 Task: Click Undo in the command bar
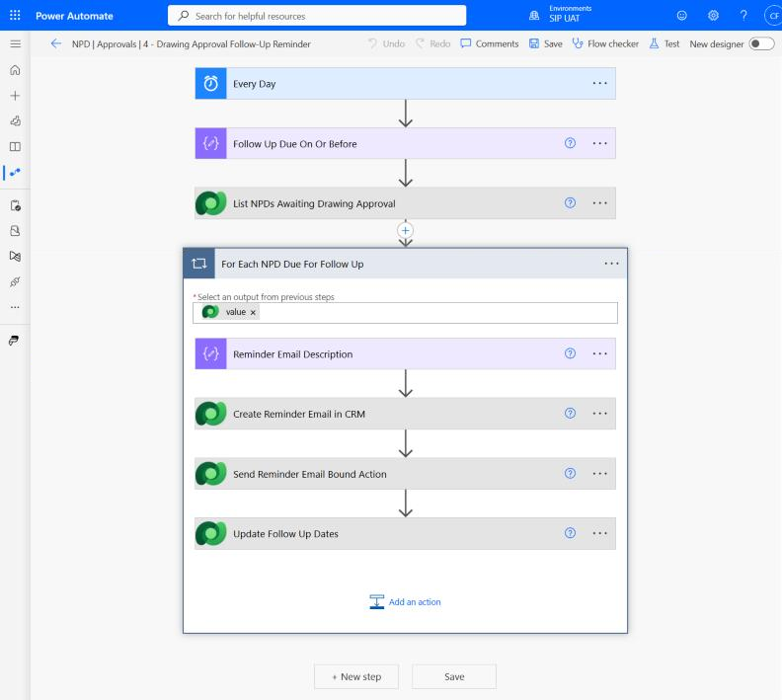click(386, 43)
